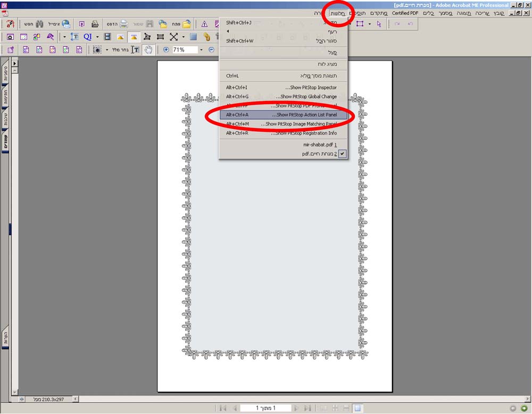Click the text box edit tool icon with T

click(74, 37)
